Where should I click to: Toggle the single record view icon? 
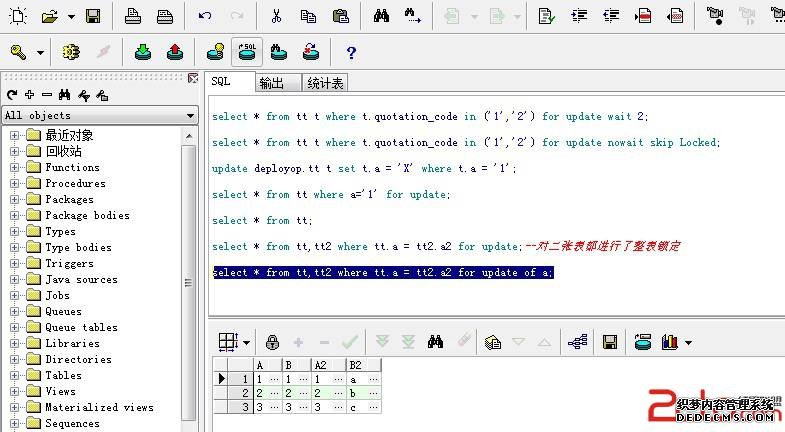492,342
